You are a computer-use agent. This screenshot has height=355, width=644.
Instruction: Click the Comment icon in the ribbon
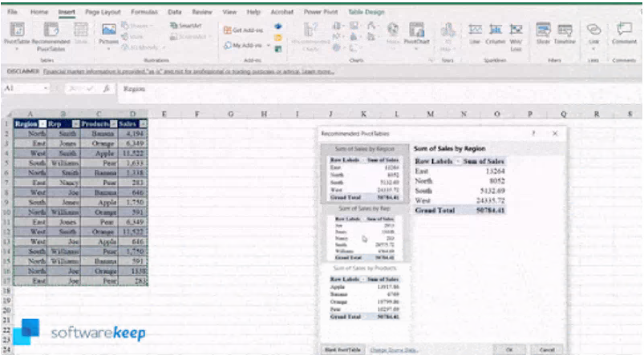[x=624, y=32]
